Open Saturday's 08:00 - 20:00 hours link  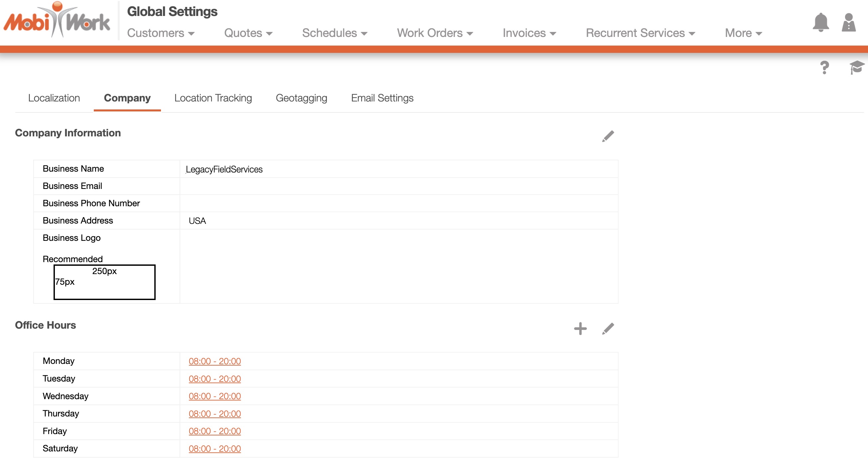pyautogui.click(x=215, y=449)
